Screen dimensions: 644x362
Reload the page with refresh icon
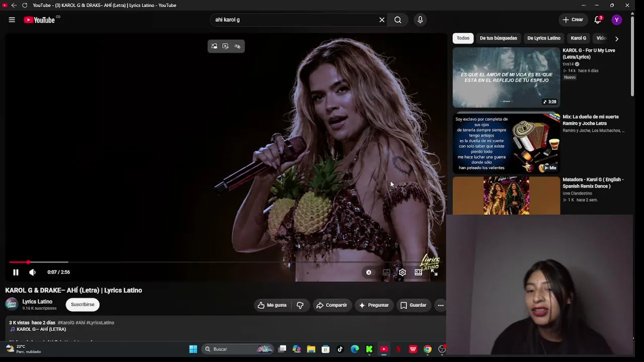coord(25,5)
